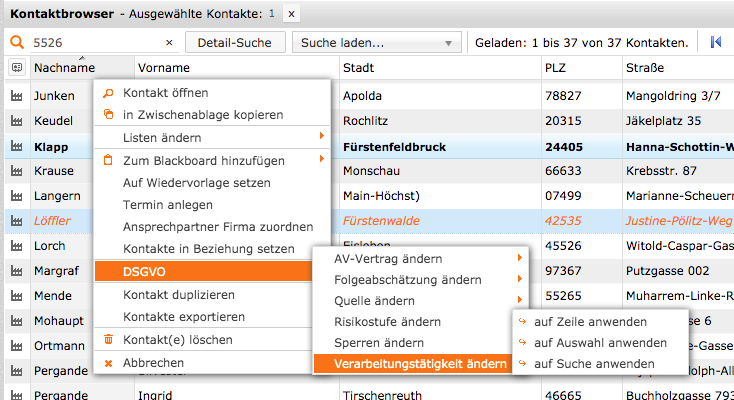Click arrow icon beside auf Suche anwenden

522,363
